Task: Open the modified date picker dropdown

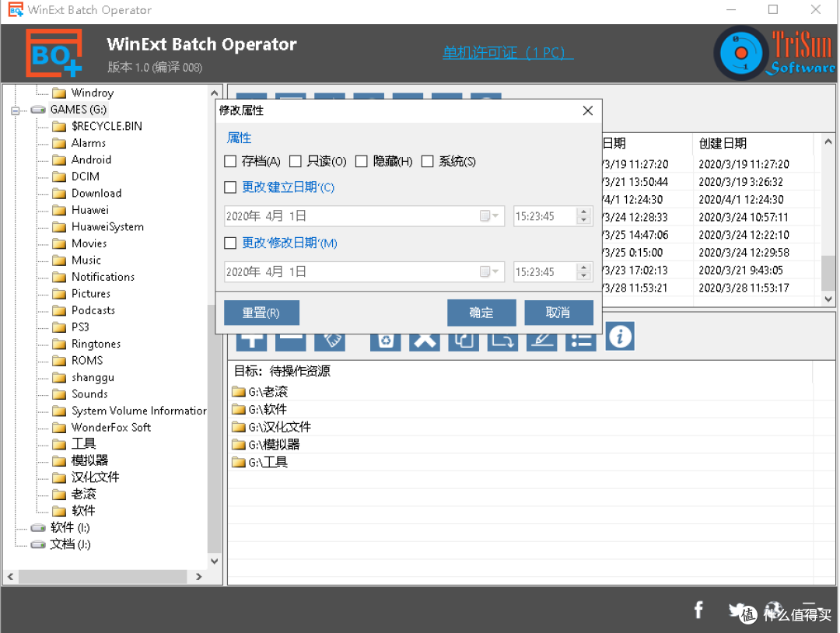Action: (495, 272)
